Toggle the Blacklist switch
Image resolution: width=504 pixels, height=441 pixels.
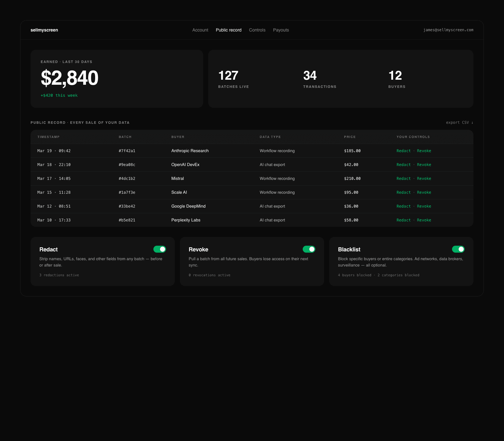click(458, 249)
